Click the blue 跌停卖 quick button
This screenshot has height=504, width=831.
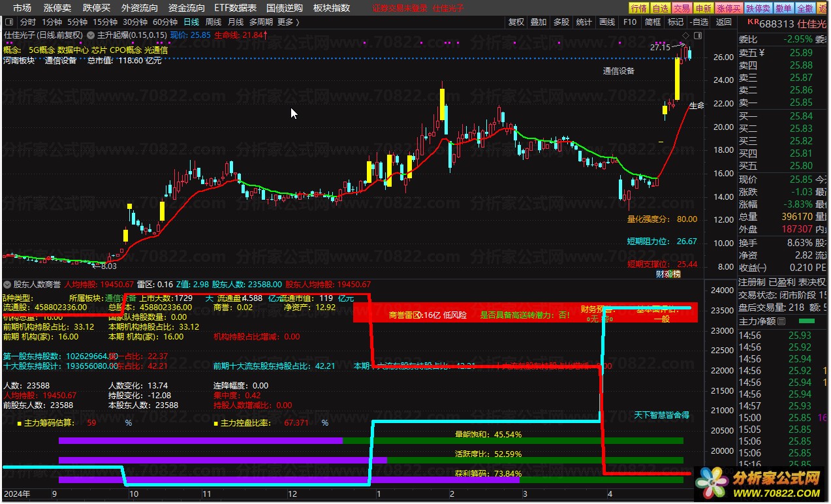(758, 8)
